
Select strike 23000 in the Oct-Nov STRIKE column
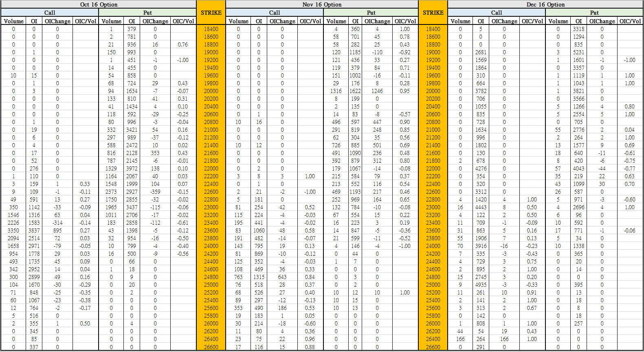click(x=211, y=207)
